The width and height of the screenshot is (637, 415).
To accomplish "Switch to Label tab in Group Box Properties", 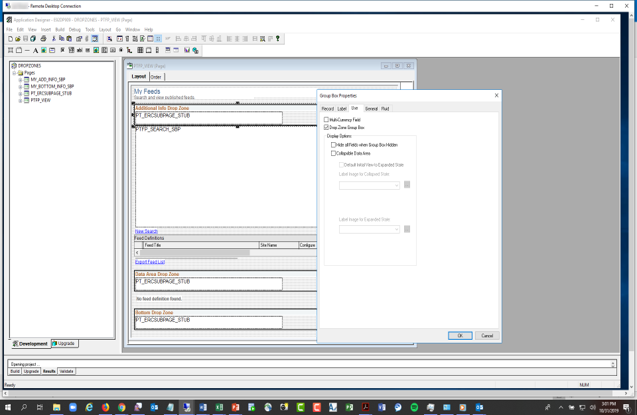I will [342, 109].
